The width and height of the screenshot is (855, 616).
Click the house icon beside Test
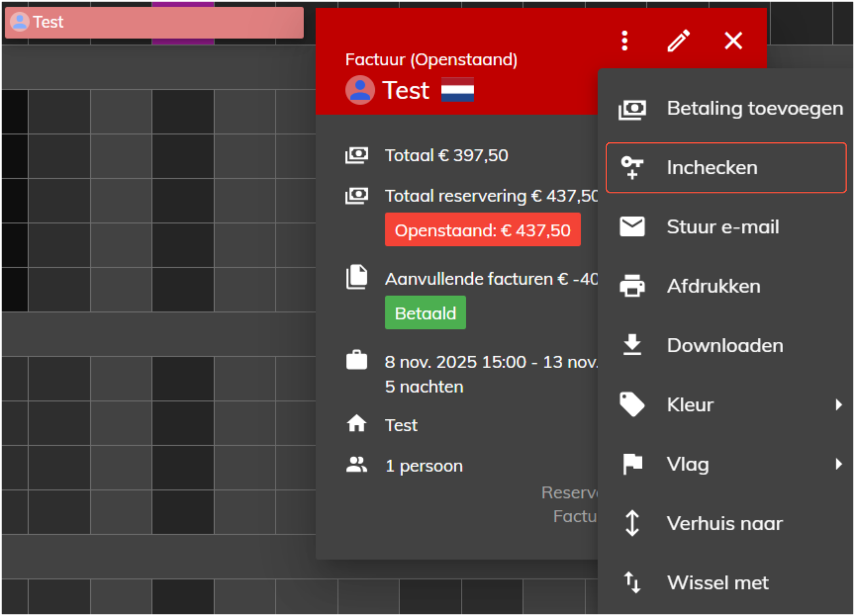point(357,424)
